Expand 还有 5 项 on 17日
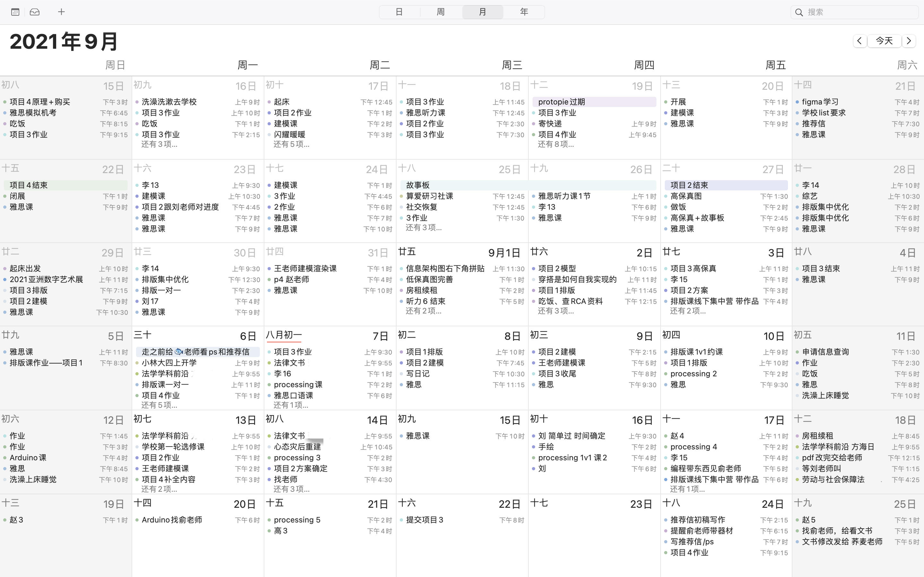924x577 pixels. [291, 145]
